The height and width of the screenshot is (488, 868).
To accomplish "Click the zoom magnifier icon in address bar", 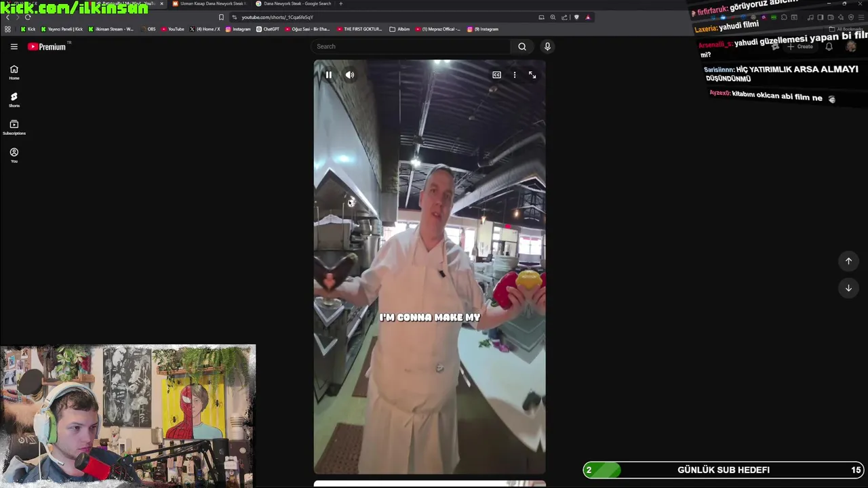I will point(553,17).
